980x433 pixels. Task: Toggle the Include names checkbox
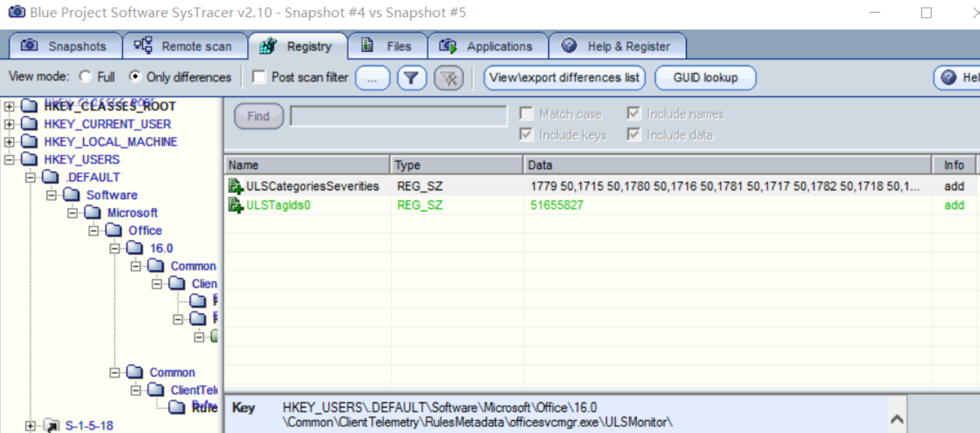[634, 114]
